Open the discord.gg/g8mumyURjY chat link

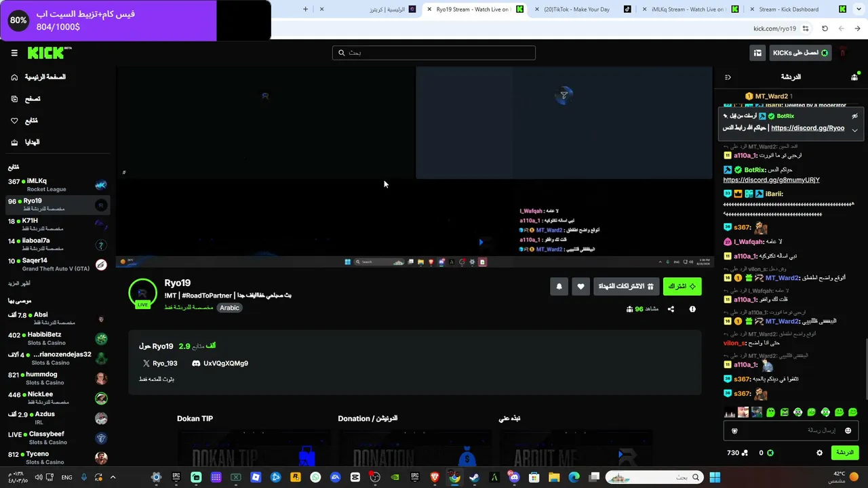click(771, 180)
